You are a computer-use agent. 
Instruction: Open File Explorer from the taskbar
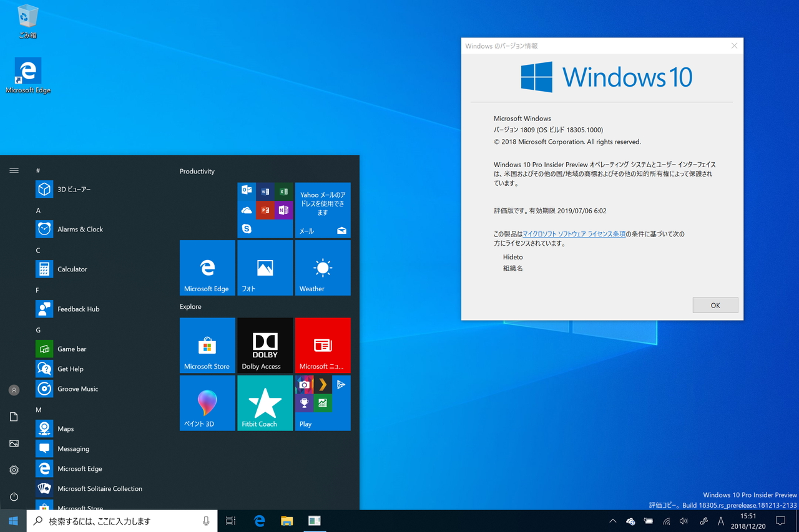[287, 521]
